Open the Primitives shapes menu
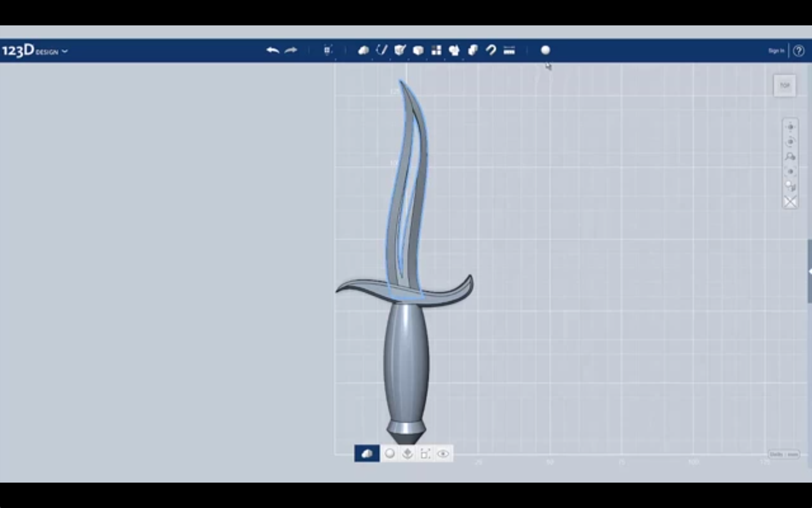Screen dimensions: 812x508 (364, 50)
